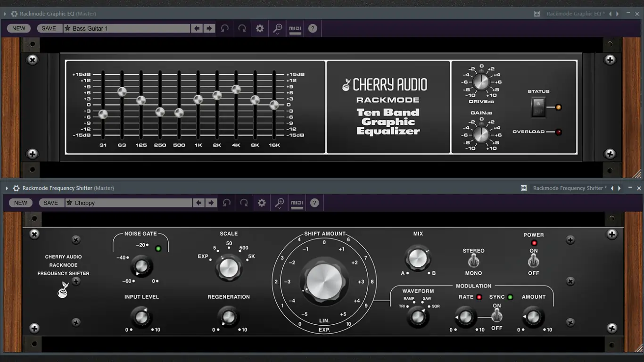Viewport: 644px width, 362px height.
Task: Select previous plugin preset in Frequency Shifter title bar
Action: click(612, 188)
